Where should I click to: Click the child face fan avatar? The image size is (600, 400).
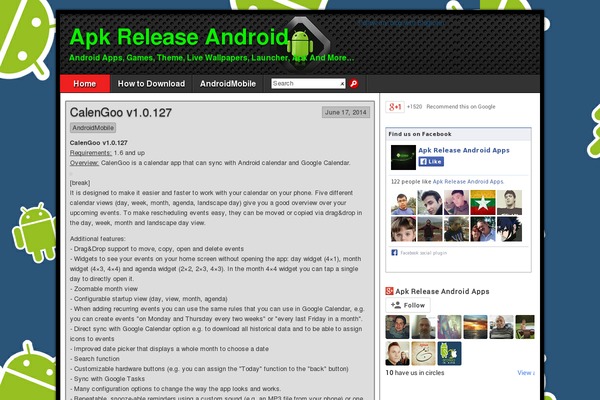(x=403, y=229)
